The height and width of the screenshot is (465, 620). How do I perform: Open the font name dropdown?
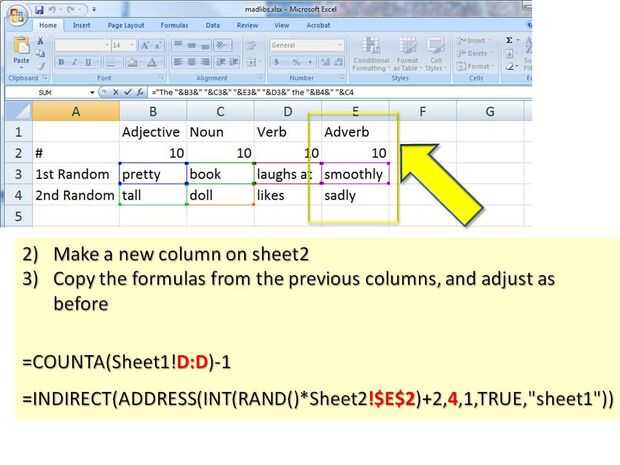(106, 45)
